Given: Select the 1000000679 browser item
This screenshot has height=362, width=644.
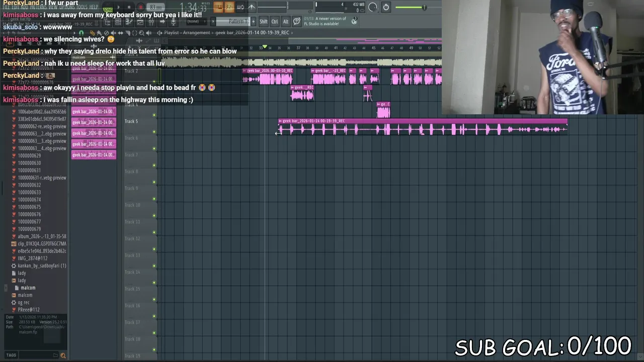Looking at the screenshot, I should 29,229.
